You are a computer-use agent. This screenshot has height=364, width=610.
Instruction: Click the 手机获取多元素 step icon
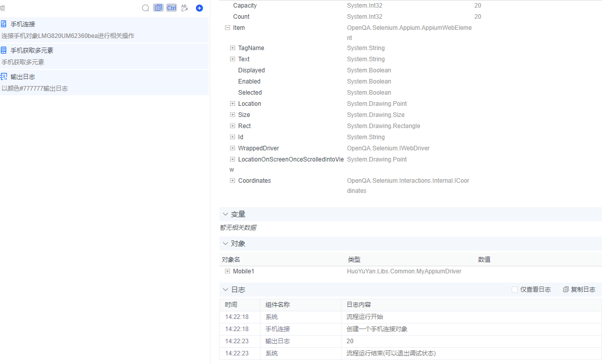4,50
